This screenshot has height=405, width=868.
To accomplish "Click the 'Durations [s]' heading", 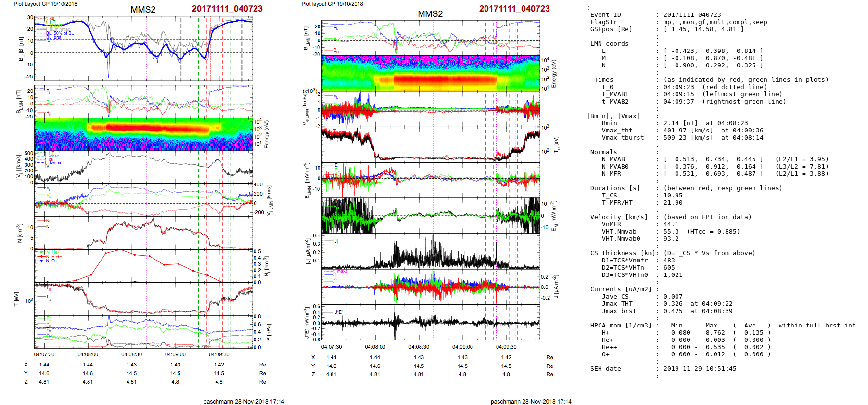I will click(615, 188).
